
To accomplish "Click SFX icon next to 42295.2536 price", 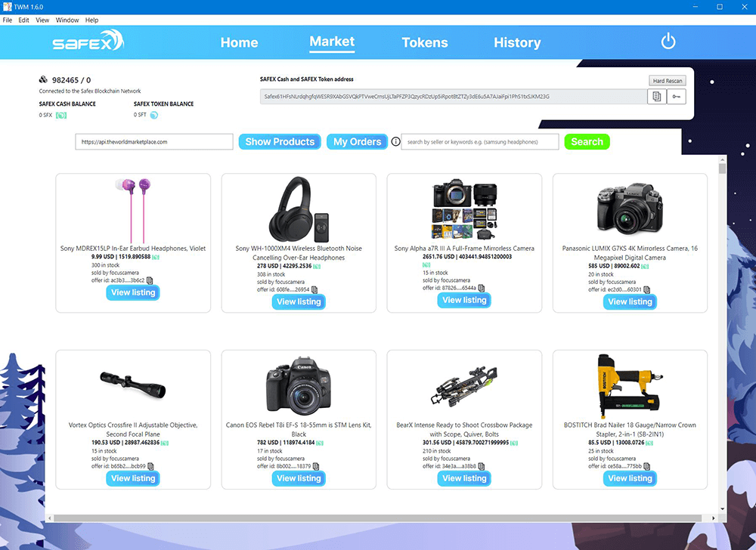I will pos(317,267).
